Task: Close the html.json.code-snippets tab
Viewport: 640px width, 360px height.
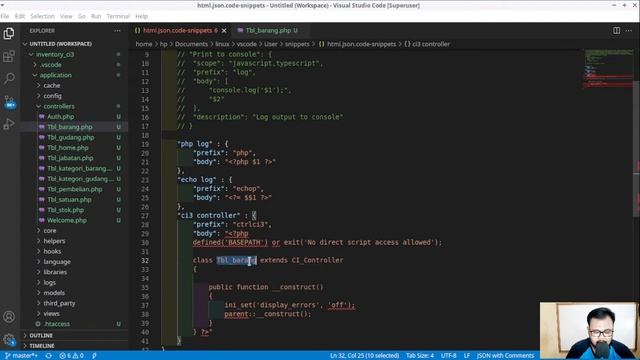Action: click(224, 31)
